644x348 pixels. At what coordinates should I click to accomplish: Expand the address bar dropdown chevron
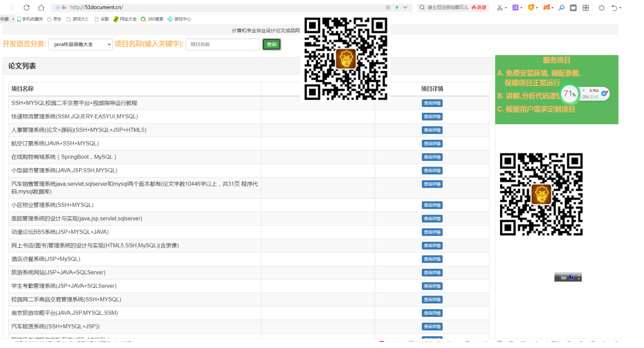click(x=405, y=7)
